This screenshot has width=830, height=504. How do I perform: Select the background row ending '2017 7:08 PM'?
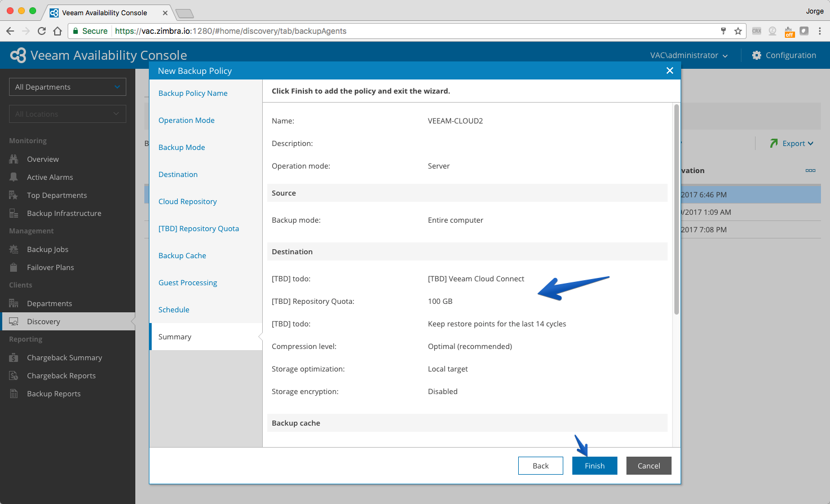pos(750,229)
